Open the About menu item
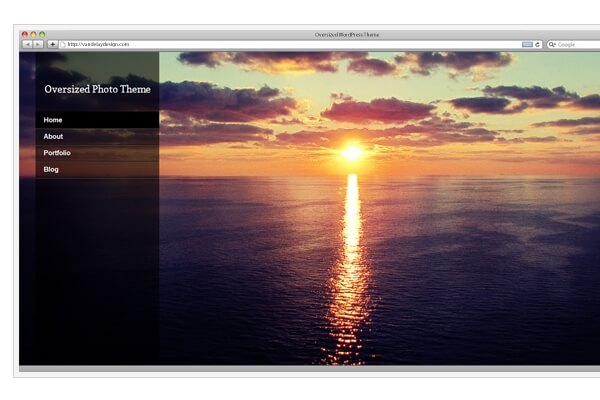 click(x=97, y=136)
